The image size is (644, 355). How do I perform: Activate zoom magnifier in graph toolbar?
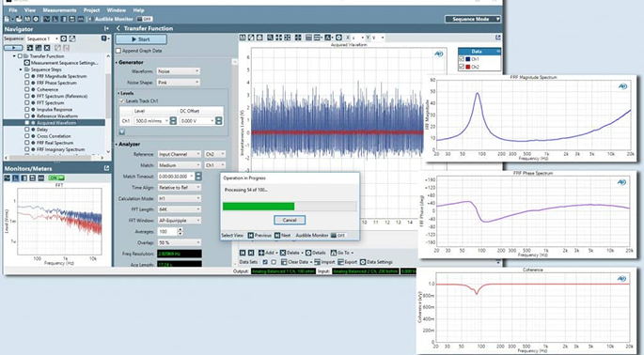[x=270, y=38]
